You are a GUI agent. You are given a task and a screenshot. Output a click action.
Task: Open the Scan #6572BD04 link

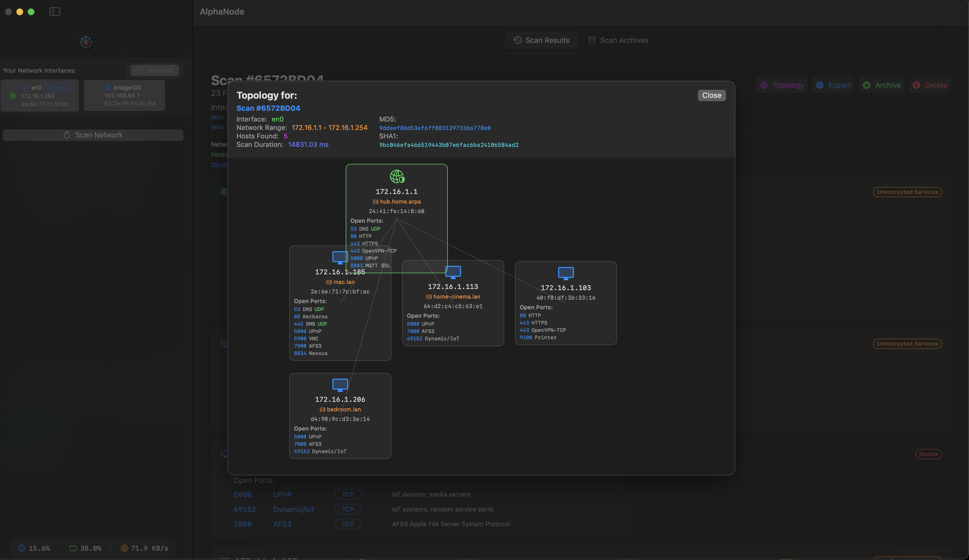pos(268,108)
